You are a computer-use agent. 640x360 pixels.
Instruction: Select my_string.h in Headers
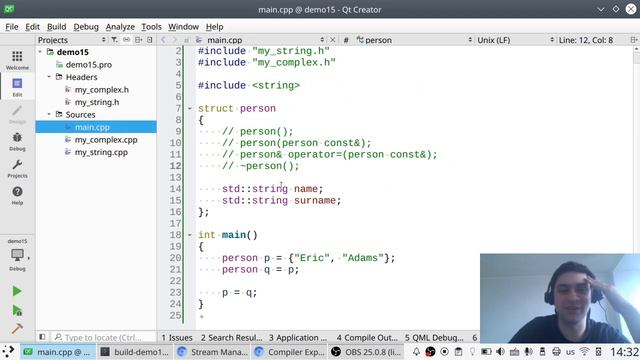(x=97, y=102)
